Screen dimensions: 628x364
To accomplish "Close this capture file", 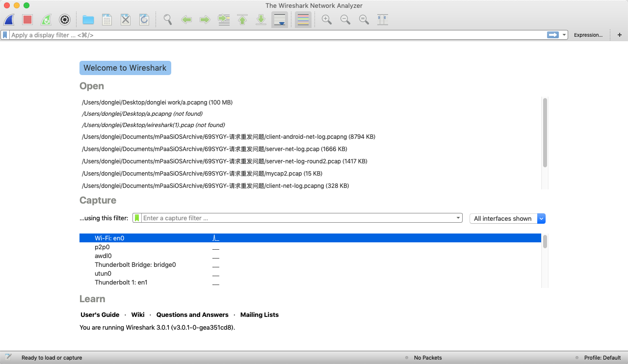I will (x=126, y=20).
